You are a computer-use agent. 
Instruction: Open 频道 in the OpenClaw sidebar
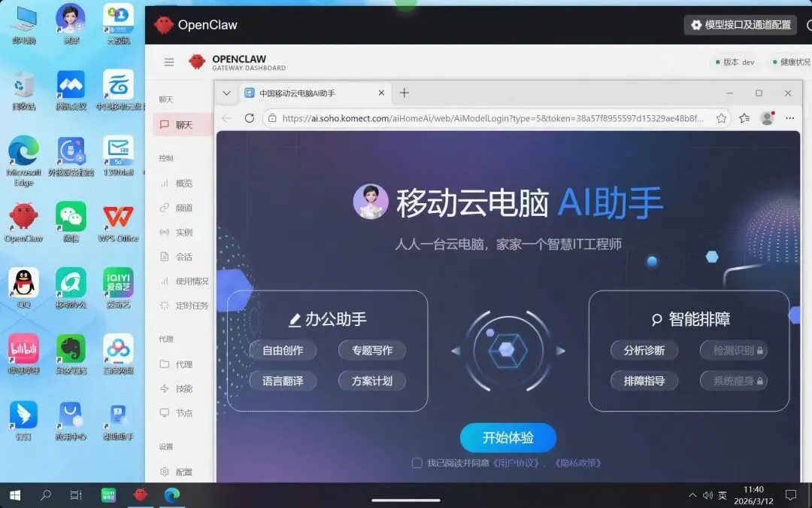(183, 208)
